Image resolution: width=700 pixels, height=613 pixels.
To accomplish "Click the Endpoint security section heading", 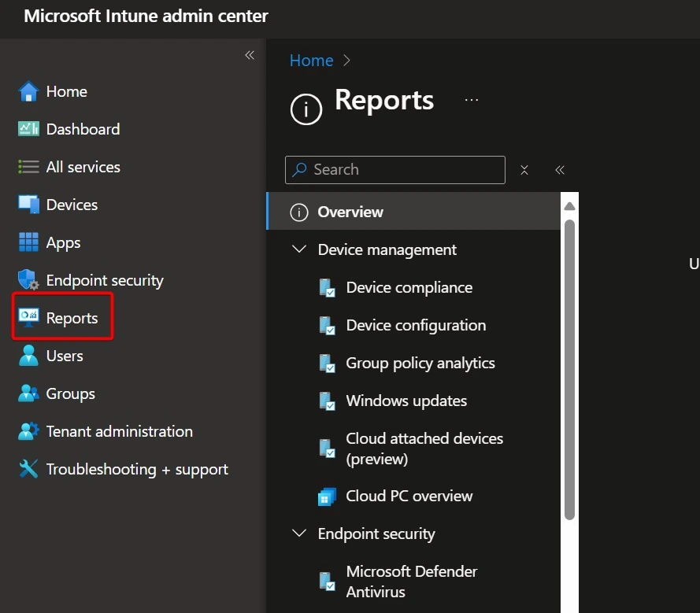I will coord(376,534).
